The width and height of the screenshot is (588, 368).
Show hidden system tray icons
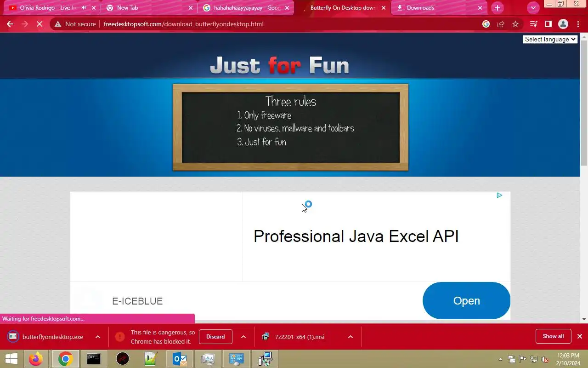[500, 359]
